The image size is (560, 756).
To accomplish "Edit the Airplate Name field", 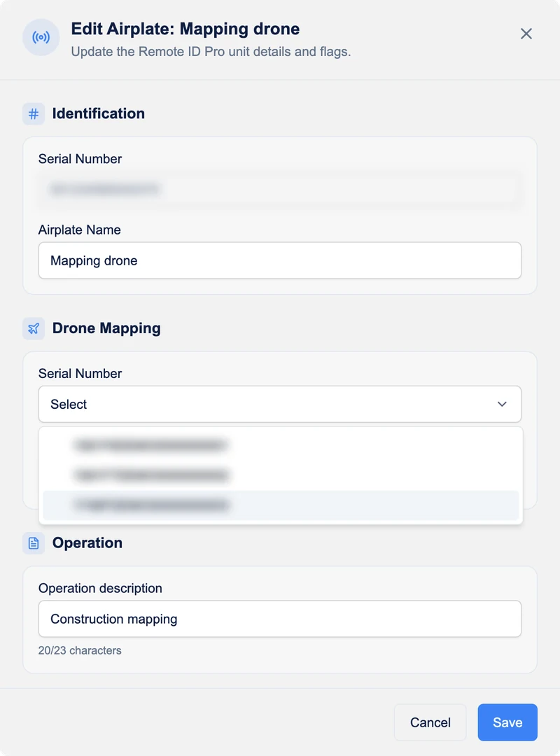I will 280,260.
